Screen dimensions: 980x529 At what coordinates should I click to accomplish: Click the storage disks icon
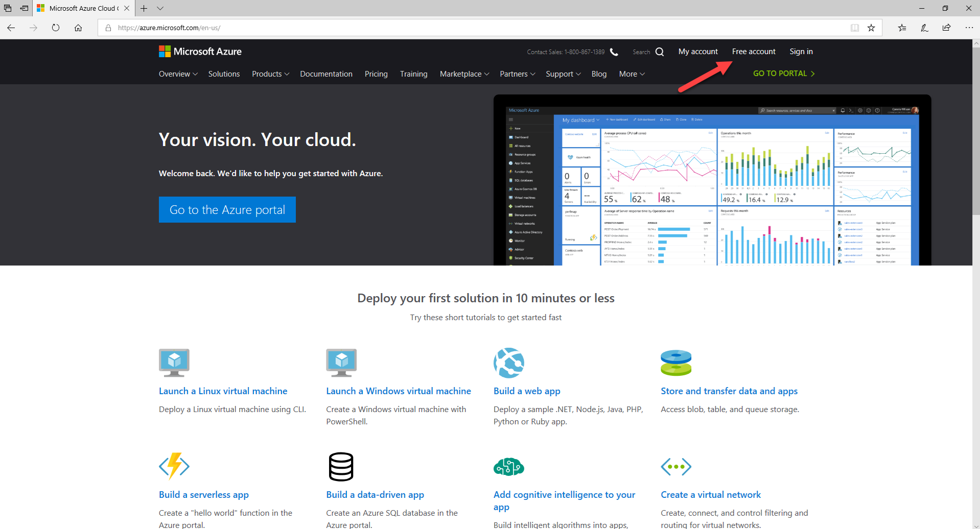676,363
